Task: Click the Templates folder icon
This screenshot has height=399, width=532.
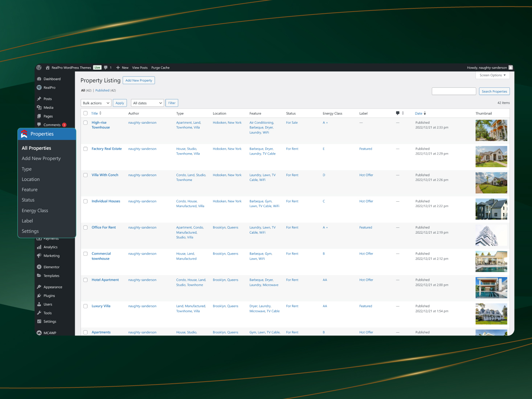Action: point(39,276)
